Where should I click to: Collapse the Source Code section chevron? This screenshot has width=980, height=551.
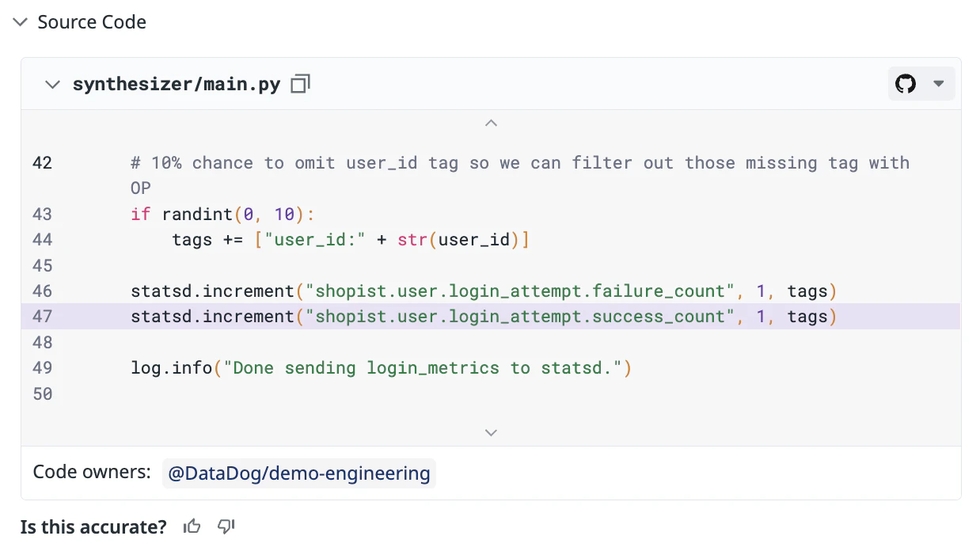click(x=21, y=22)
